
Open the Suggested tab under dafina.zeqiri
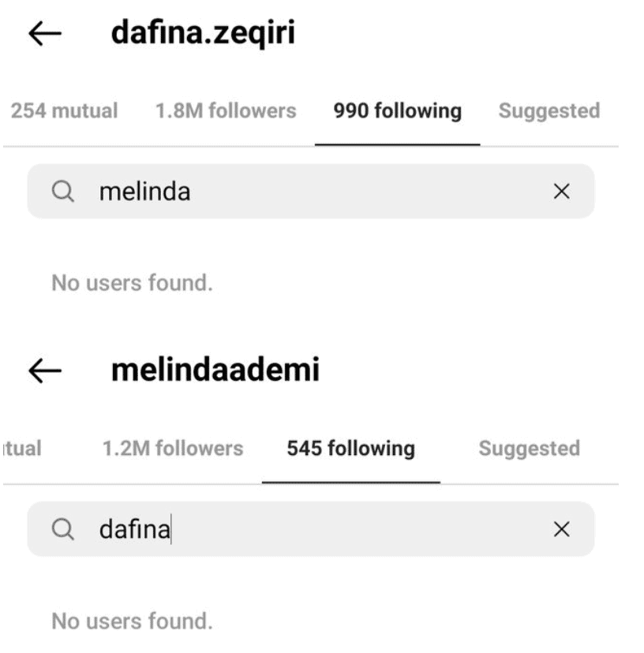tap(549, 111)
